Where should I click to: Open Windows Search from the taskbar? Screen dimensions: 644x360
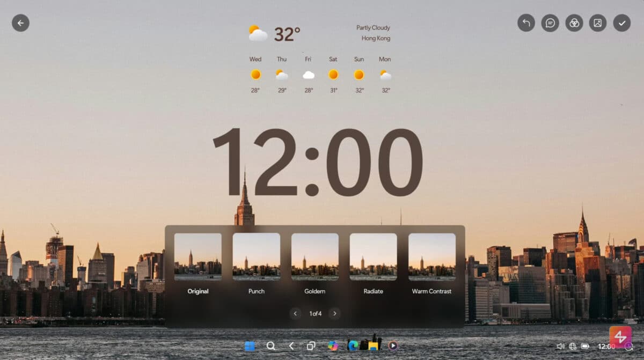(271, 346)
